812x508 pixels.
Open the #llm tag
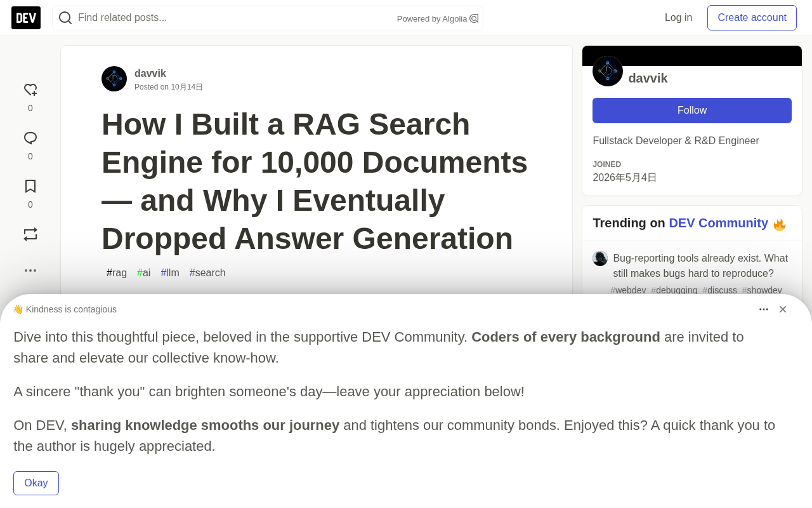[x=170, y=273]
